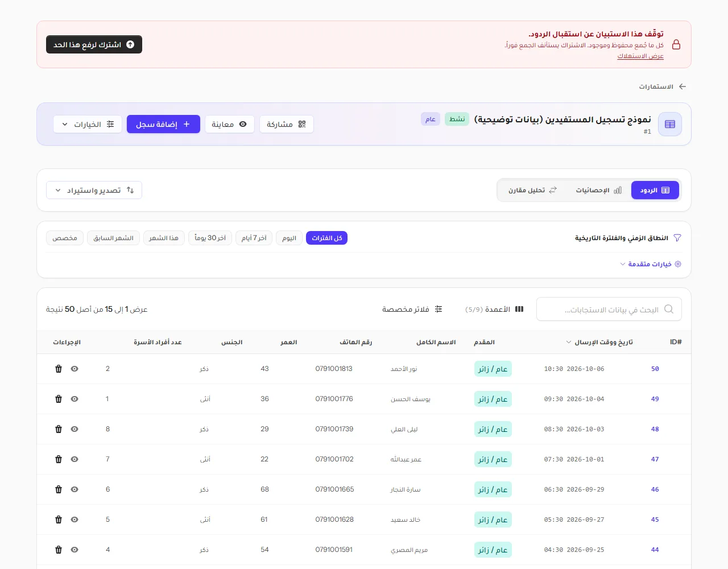Click the eye icon for row 47
Screen dimensions: 728x569
(x=75, y=459)
